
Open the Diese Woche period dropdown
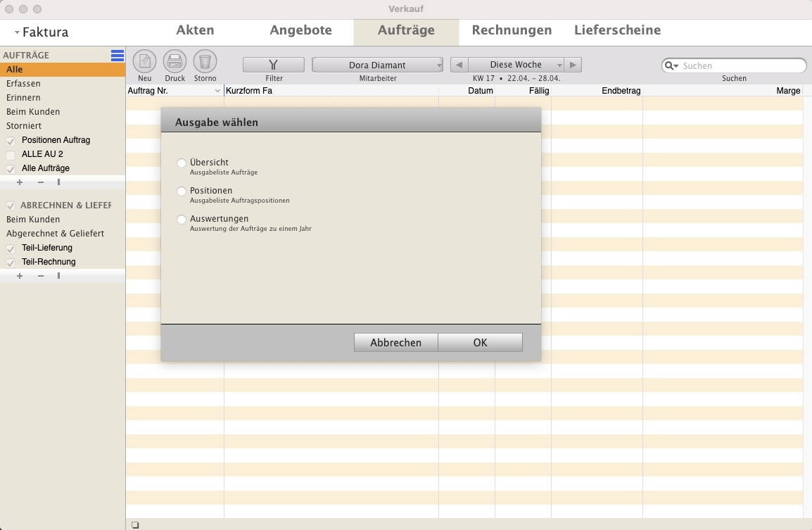(x=516, y=64)
